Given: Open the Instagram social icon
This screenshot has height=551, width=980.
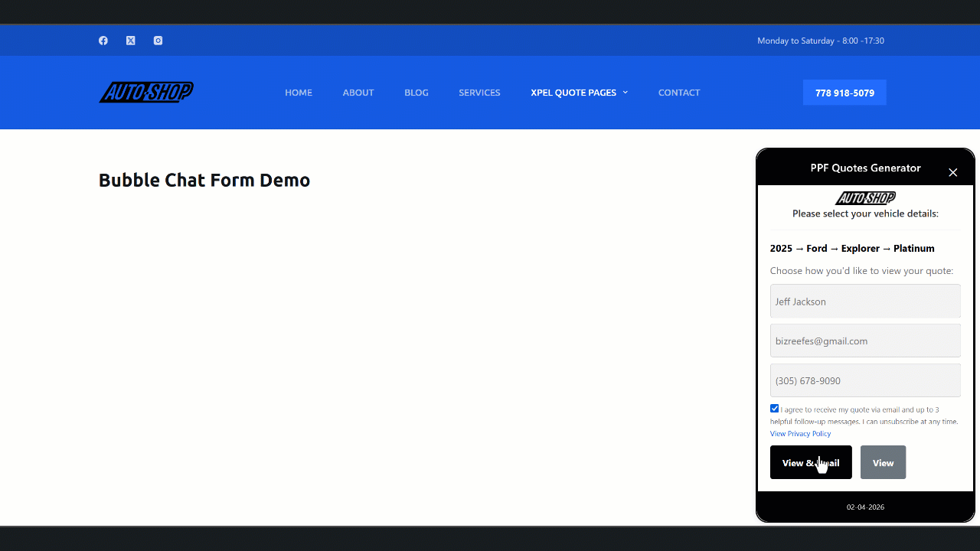Looking at the screenshot, I should [158, 41].
